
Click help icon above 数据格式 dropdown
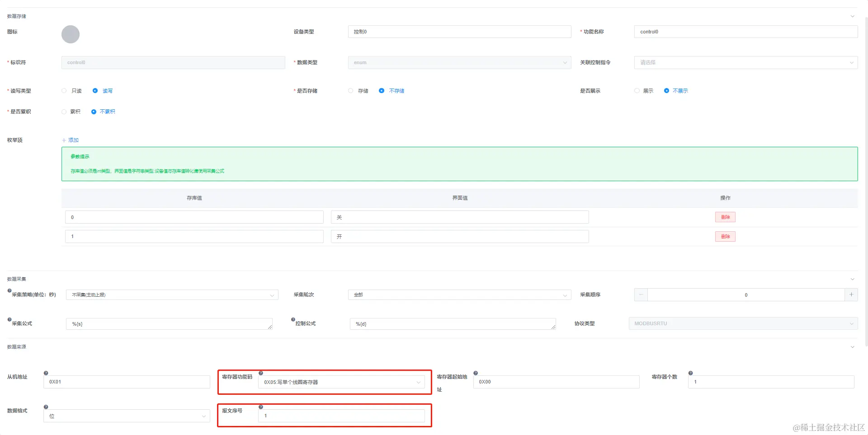46,407
